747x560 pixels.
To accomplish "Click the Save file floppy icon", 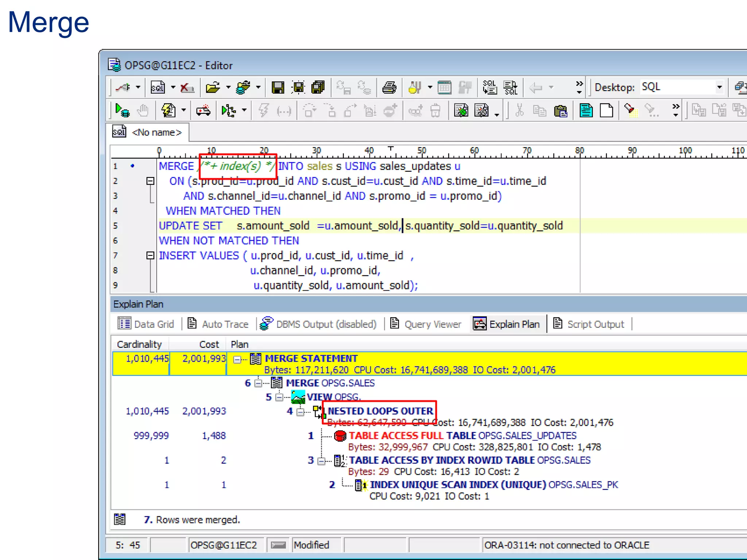I will [278, 87].
